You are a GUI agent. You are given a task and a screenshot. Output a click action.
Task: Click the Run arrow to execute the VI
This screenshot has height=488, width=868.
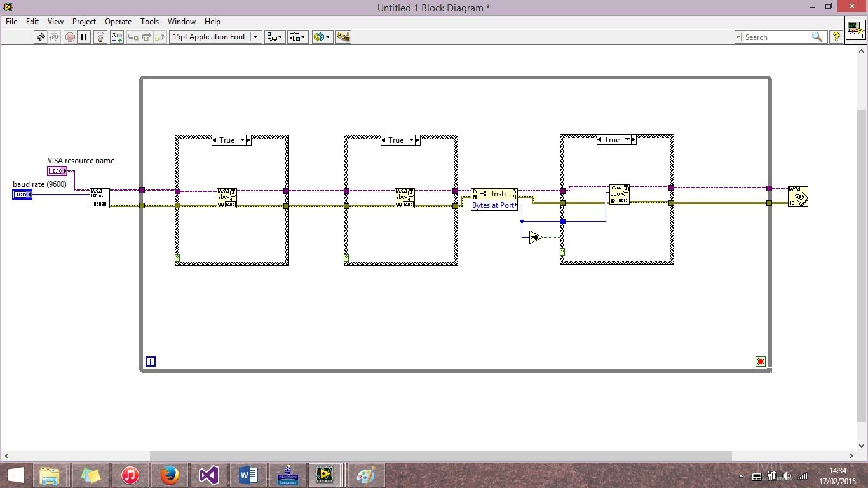point(41,37)
